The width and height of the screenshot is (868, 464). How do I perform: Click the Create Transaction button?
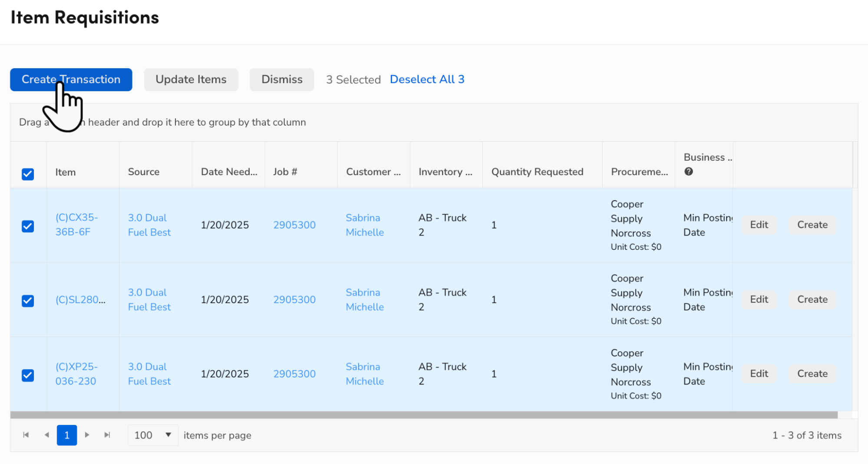[71, 80]
